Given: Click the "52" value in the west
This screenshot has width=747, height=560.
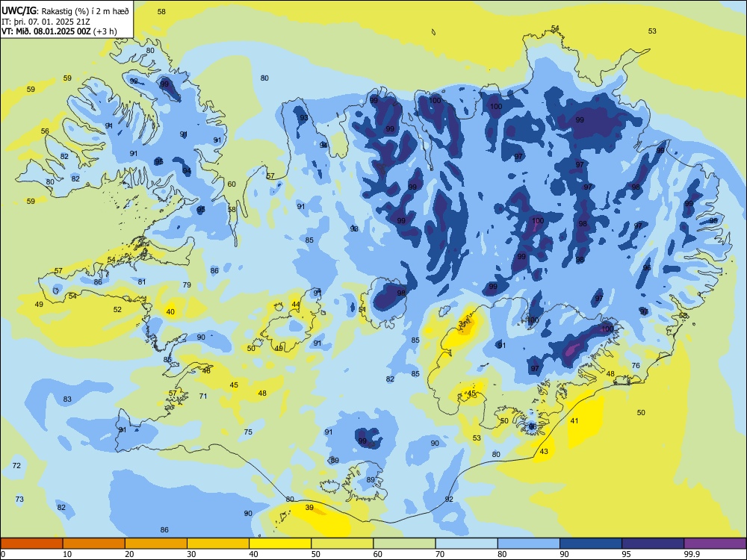Looking at the screenshot, I should coord(117,310).
